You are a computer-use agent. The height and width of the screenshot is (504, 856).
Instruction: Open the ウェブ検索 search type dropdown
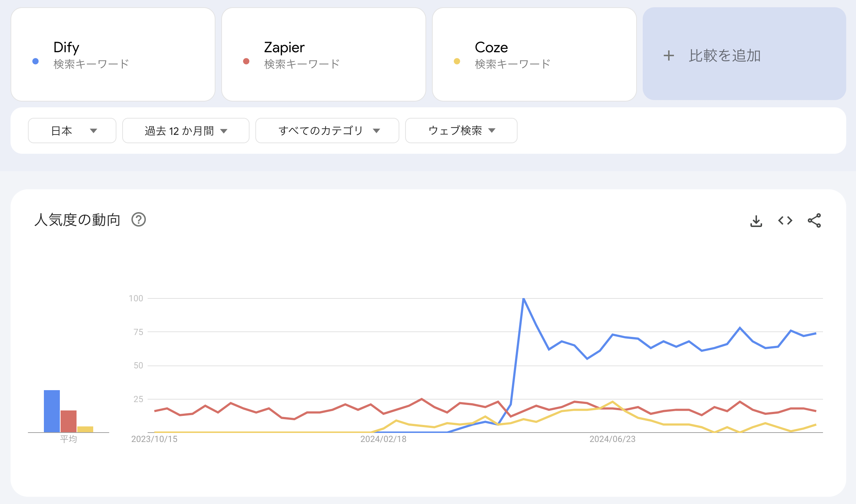click(x=461, y=131)
